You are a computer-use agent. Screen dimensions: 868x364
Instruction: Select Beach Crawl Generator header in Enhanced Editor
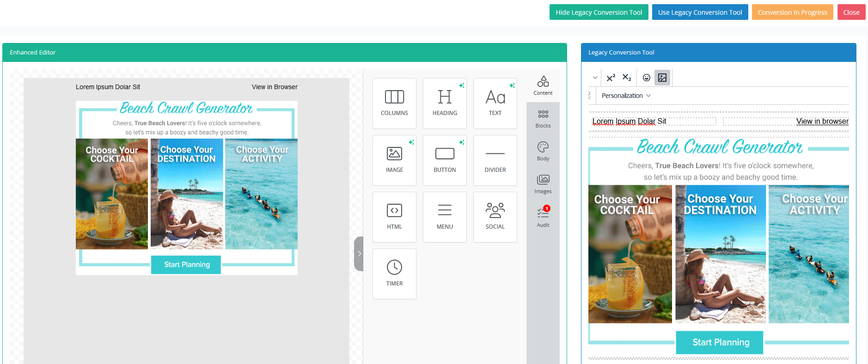click(x=186, y=108)
